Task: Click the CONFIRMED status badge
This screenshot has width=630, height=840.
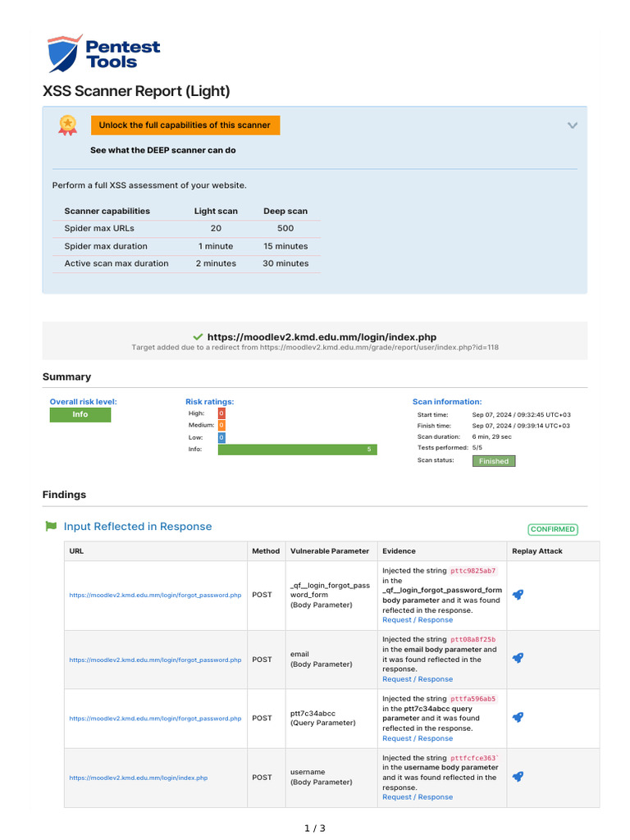Action: pyautogui.click(x=553, y=529)
